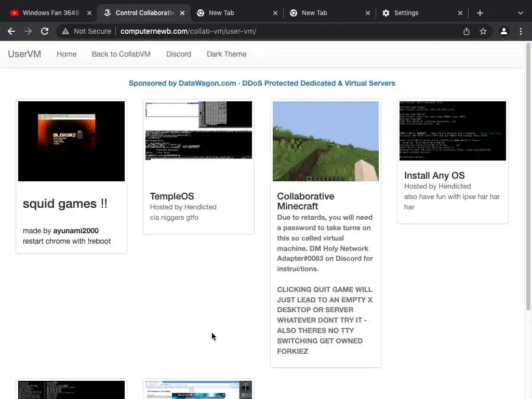
Task: Click 'also have fun with ipxe' description
Action: click(x=452, y=202)
